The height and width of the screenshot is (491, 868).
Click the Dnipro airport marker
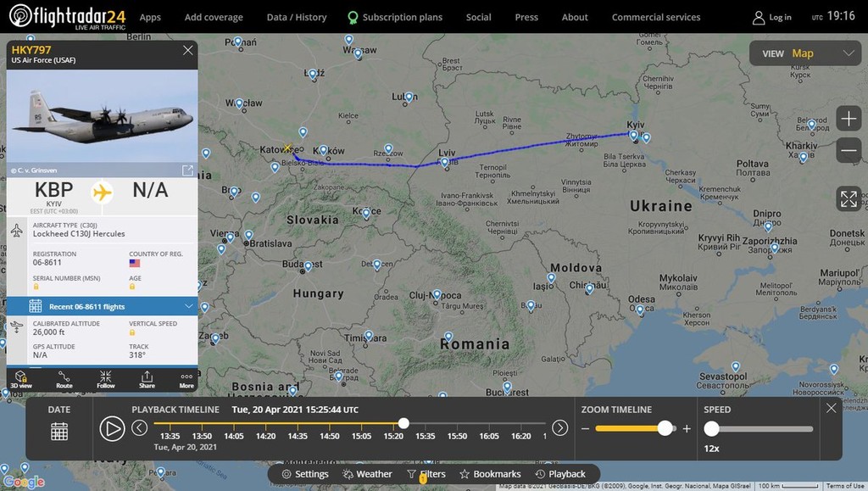pos(768,226)
